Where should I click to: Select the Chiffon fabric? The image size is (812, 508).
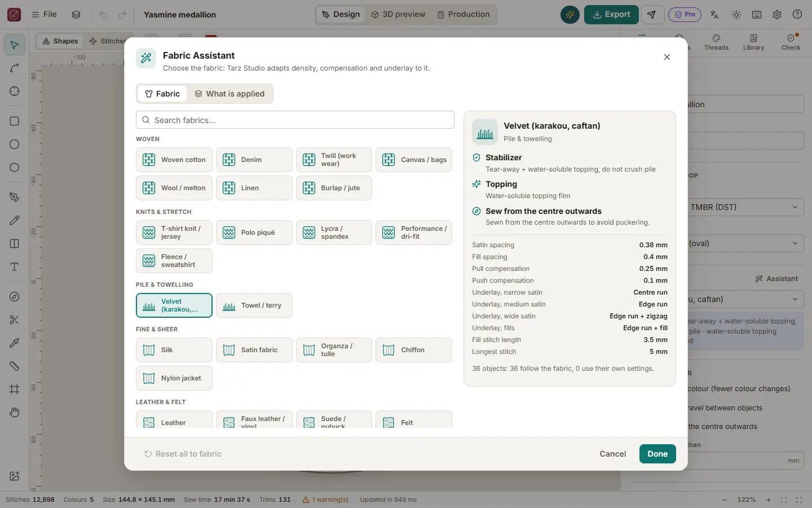point(414,350)
